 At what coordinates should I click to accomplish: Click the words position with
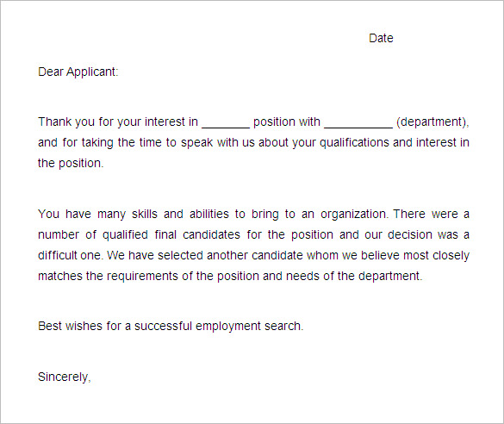click(x=287, y=122)
